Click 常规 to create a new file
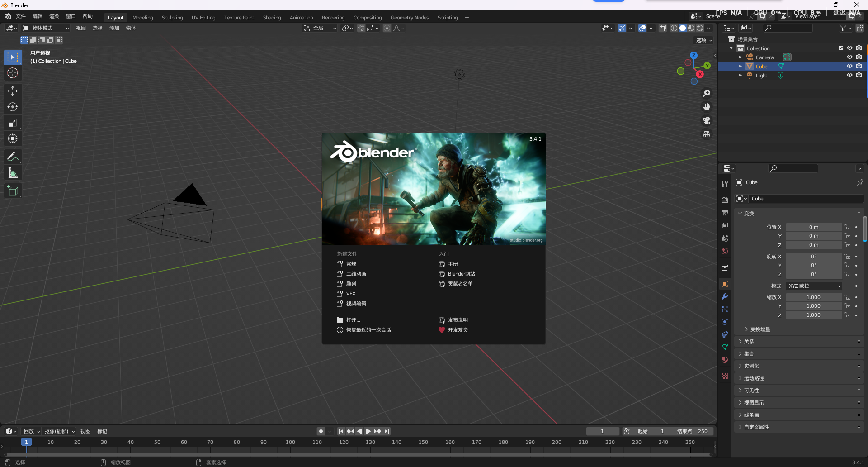This screenshot has height=467, width=868. tap(350, 263)
